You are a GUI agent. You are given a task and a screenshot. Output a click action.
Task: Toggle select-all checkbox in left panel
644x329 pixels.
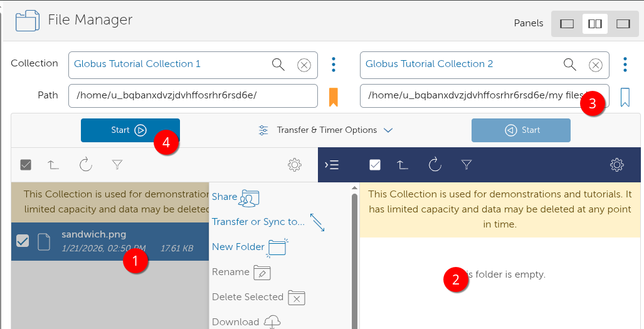26,165
